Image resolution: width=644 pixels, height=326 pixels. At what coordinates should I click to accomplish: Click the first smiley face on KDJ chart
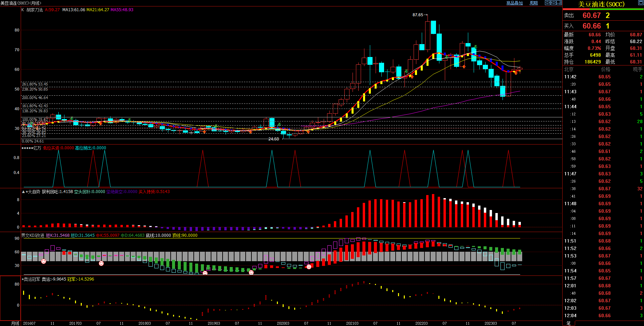pyautogui.click(x=43, y=261)
